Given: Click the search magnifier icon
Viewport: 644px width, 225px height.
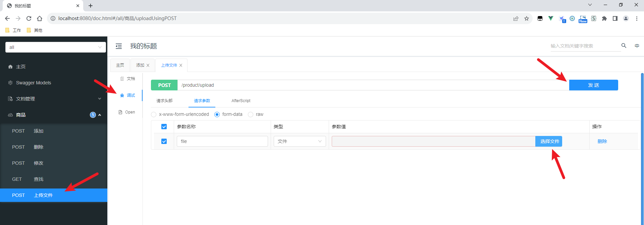Looking at the screenshot, I should tap(624, 46).
